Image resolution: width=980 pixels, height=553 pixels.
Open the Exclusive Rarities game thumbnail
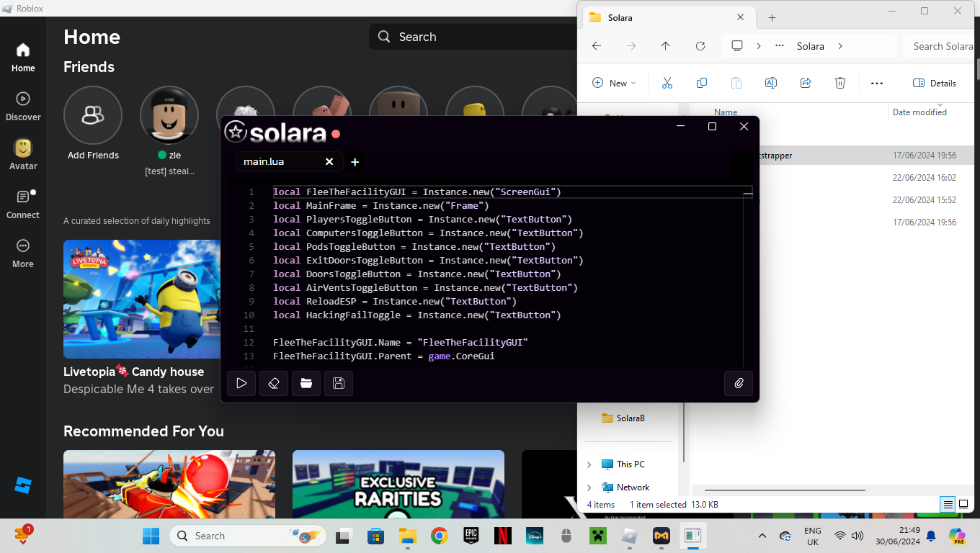tap(398, 484)
